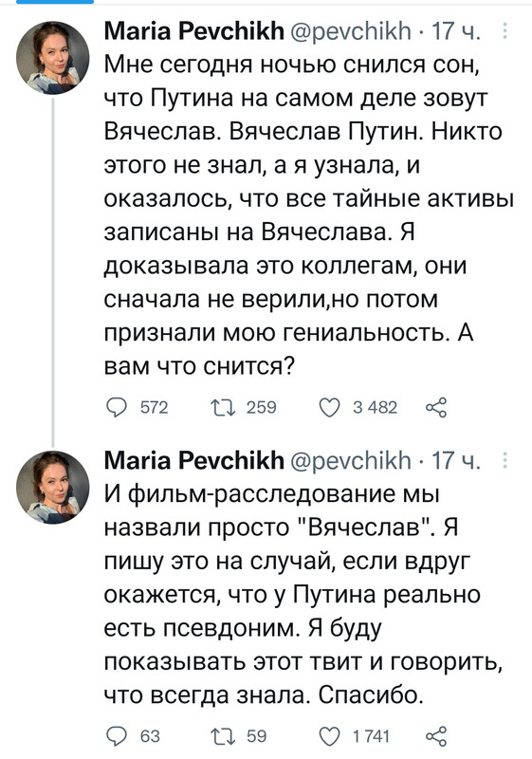Open @pevchikh handle in first tweet
This screenshot has height=759, width=532.
(351, 31)
